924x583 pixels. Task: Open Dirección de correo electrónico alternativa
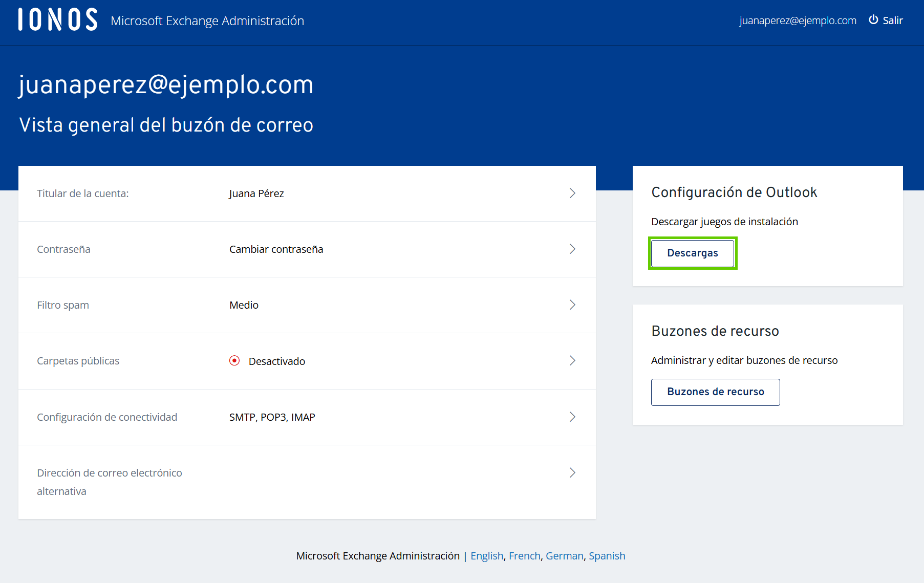point(572,472)
